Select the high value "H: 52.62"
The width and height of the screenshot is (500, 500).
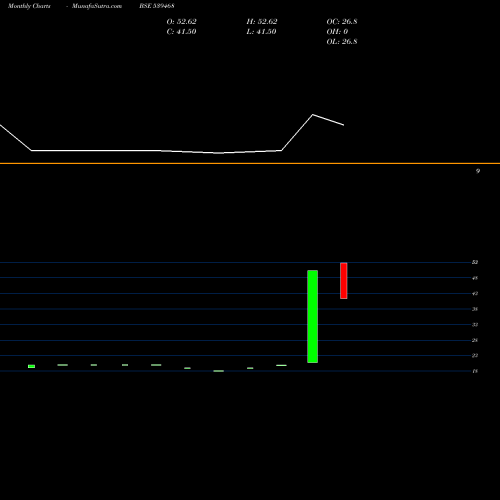[262, 22]
